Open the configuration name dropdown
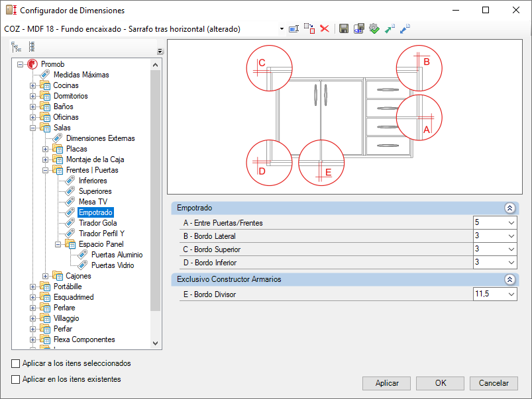This screenshot has height=399, width=532. pyautogui.click(x=282, y=29)
